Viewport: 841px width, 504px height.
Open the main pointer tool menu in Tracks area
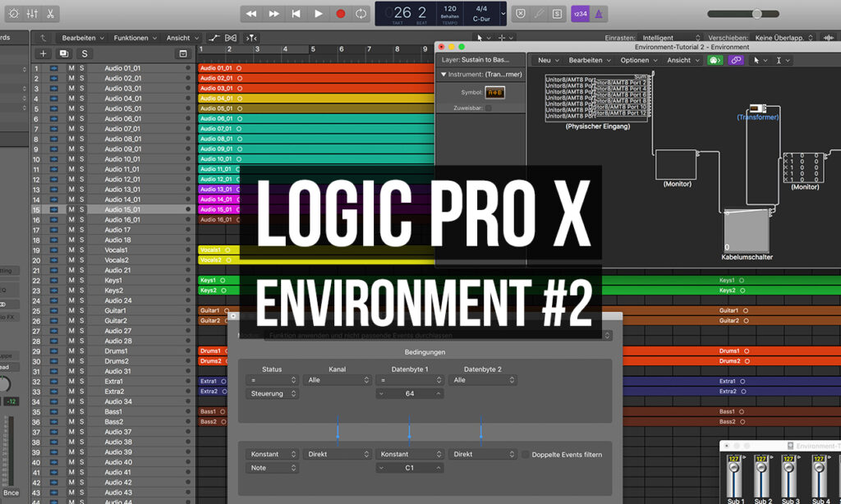tap(483, 38)
